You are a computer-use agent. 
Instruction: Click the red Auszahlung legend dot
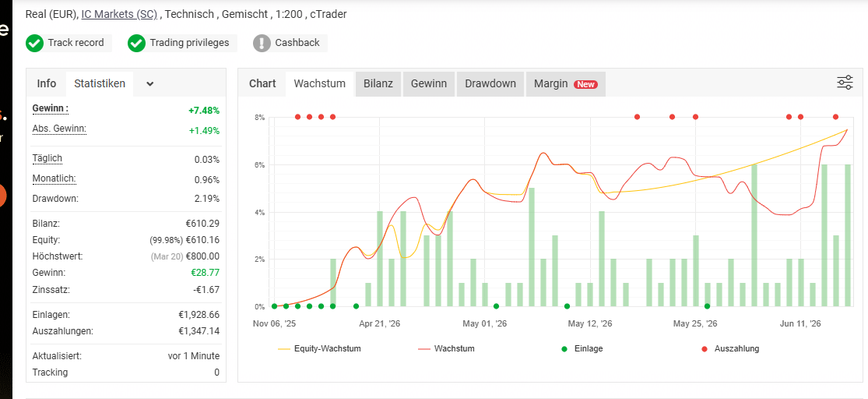point(705,349)
